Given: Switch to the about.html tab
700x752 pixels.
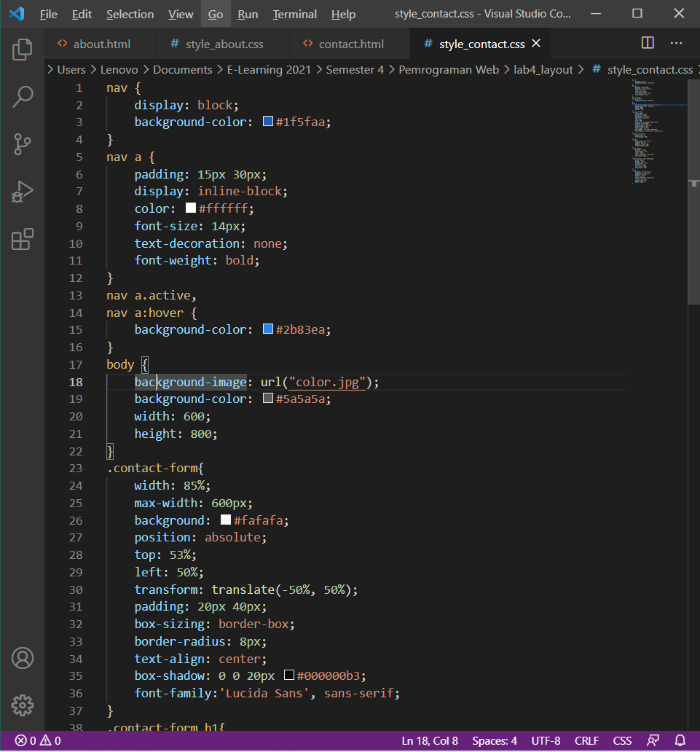Looking at the screenshot, I should (x=101, y=44).
